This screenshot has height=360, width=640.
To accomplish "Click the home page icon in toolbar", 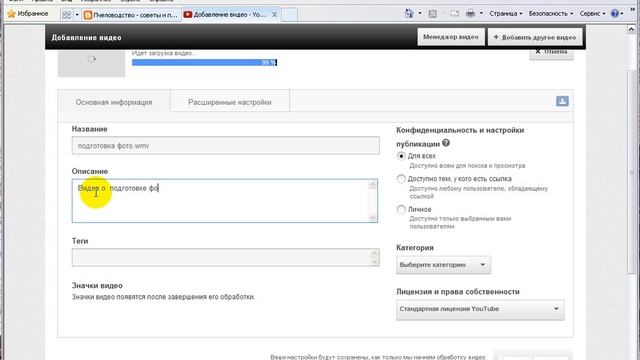I will tap(409, 13).
